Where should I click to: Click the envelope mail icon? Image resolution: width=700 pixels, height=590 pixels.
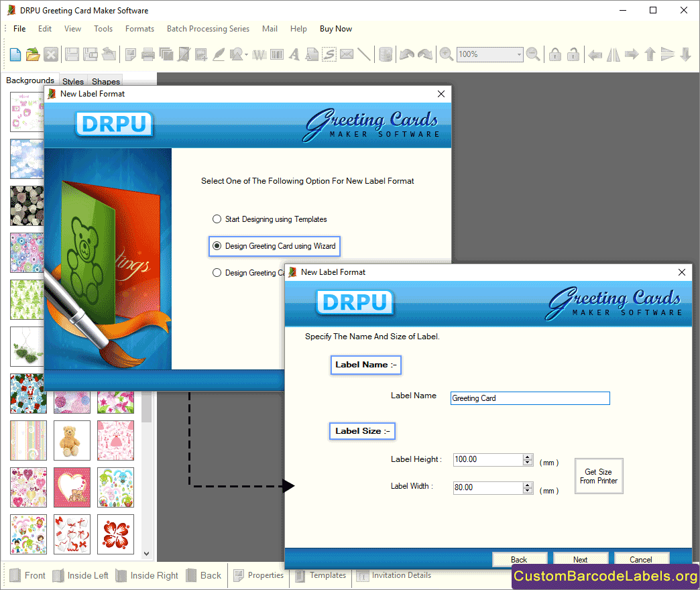[347, 54]
